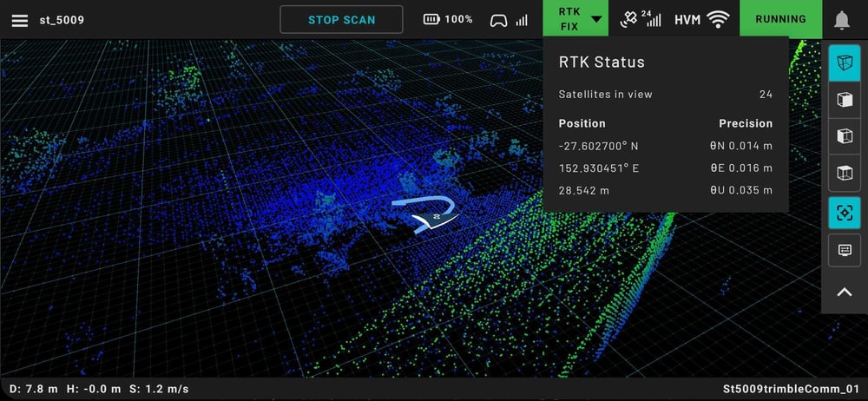
Task: Click the STOP SCAN button
Action: (341, 19)
